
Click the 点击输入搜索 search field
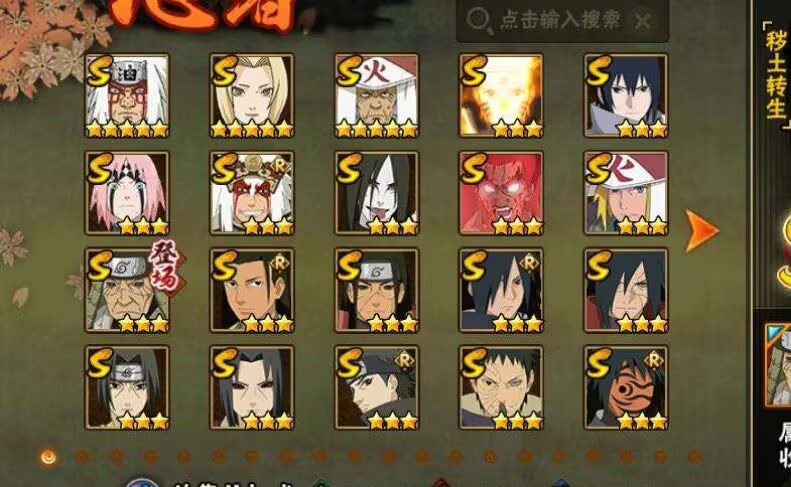coord(562,21)
